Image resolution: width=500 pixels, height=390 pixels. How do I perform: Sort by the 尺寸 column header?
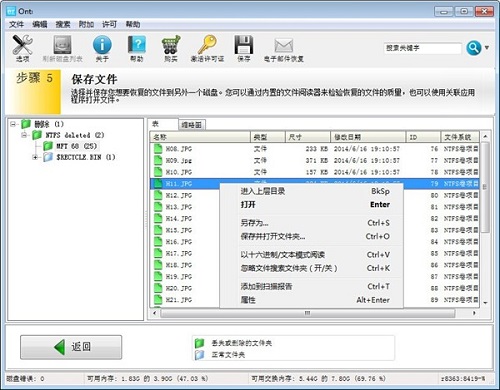308,137
